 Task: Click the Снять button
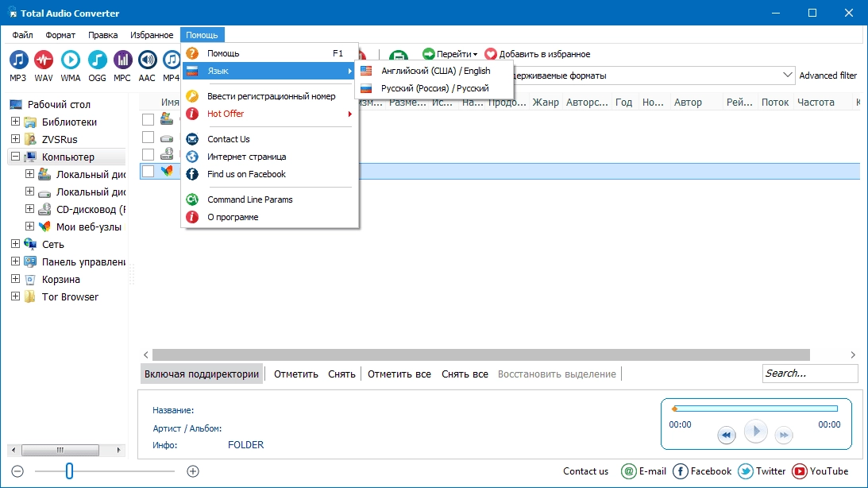point(341,374)
